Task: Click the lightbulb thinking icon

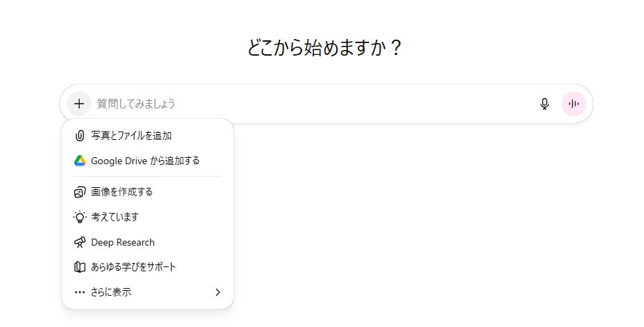Action: tap(79, 217)
